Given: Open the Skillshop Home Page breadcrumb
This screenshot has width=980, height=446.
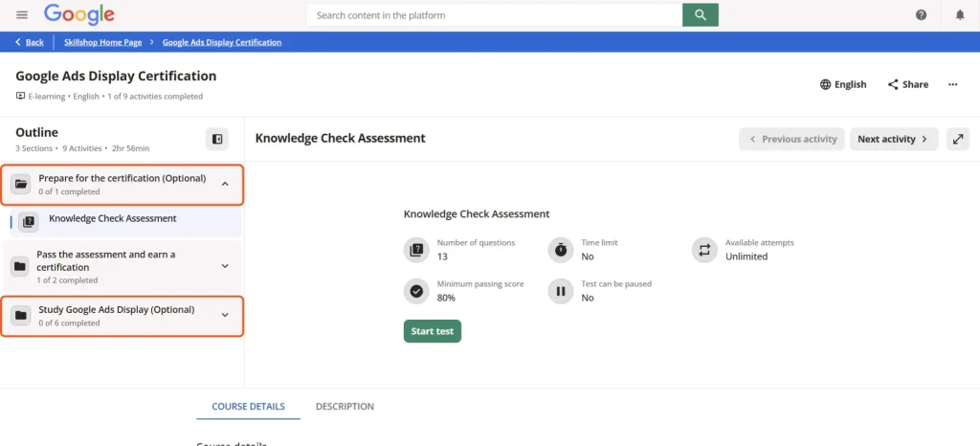Looking at the screenshot, I should [x=103, y=42].
